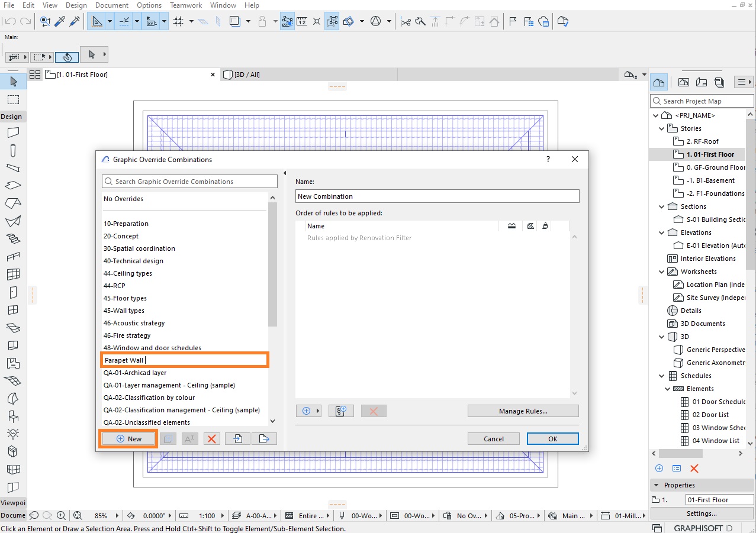Image resolution: width=756 pixels, height=533 pixels.
Task: Click the Search Graphic Override Combinations field
Action: [x=189, y=182]
